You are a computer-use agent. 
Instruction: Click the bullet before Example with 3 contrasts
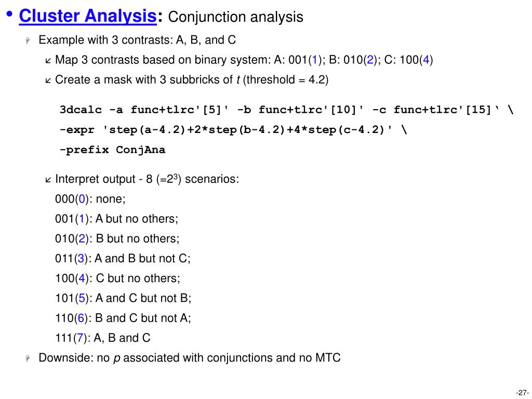[x=28, y=41]
